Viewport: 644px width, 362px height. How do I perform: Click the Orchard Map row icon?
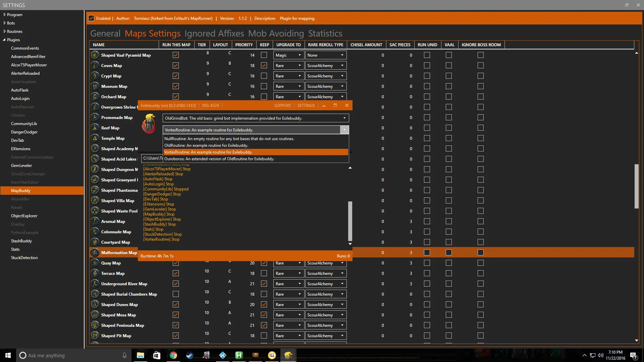(95, 97)
